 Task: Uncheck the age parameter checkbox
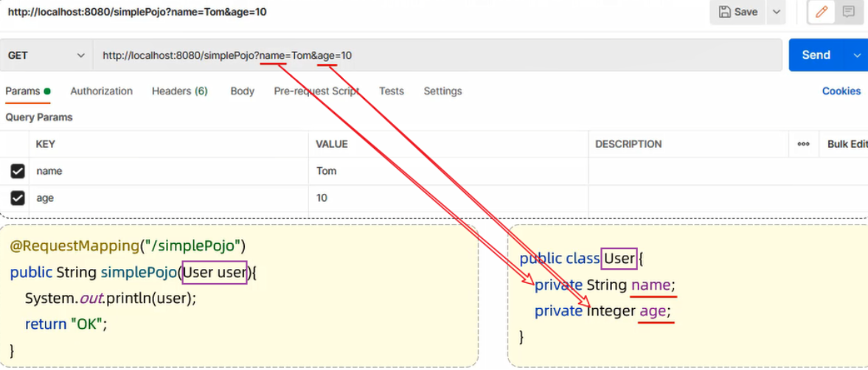(18, 198)
